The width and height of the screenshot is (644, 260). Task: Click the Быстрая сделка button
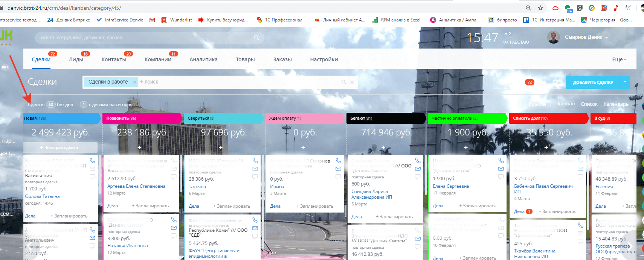pyautogui.click(x=60, y=147)
